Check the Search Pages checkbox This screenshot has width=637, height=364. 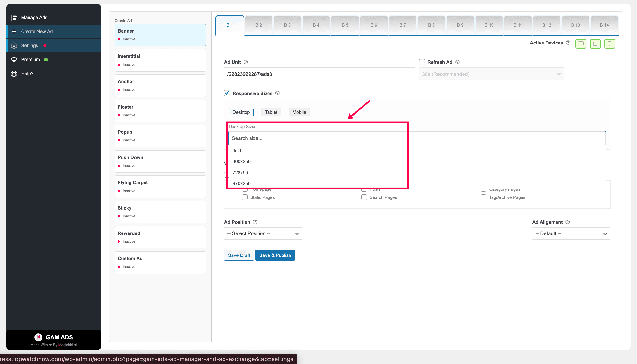(364, 197)
